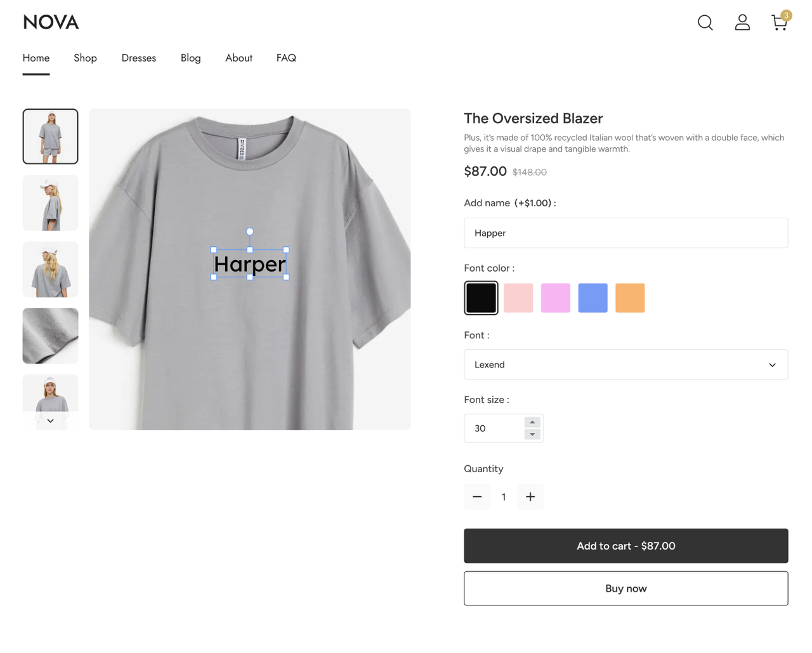Open the shopping cart icon

click(x=779, y=23)
